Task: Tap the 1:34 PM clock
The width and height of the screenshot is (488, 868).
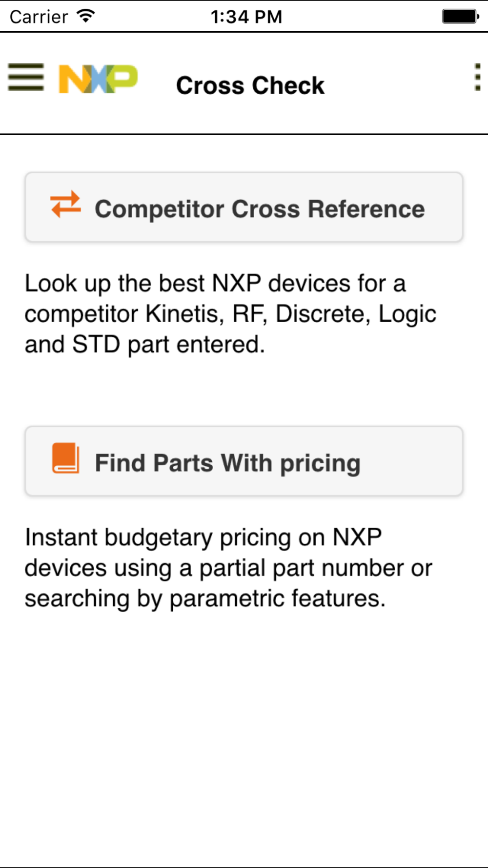Action: coord(246,17)
